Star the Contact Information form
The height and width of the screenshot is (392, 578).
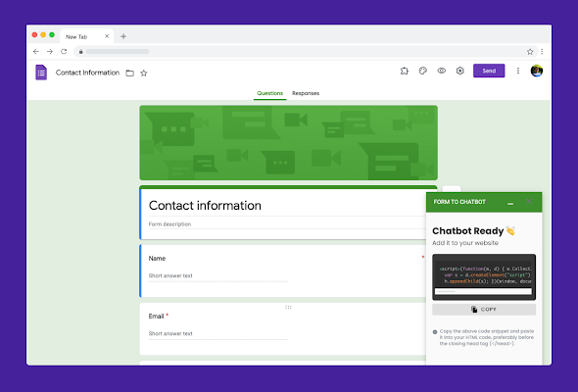click(144, 73)
